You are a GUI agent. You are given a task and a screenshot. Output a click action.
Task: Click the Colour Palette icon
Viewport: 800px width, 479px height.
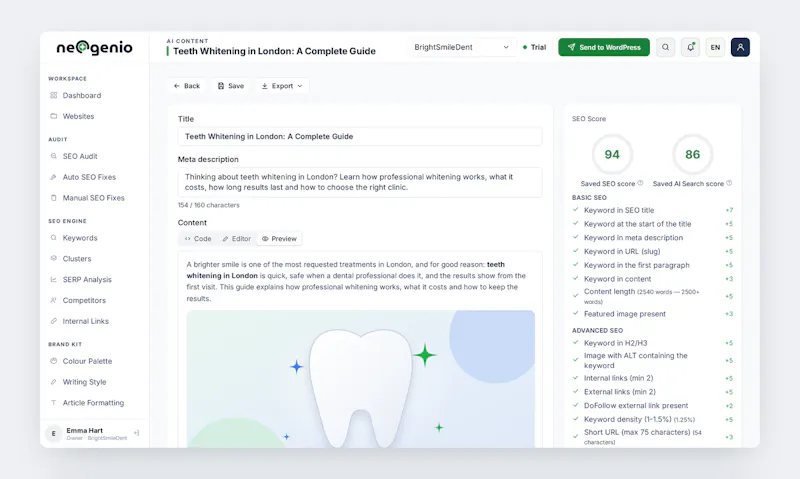(54, 361)
